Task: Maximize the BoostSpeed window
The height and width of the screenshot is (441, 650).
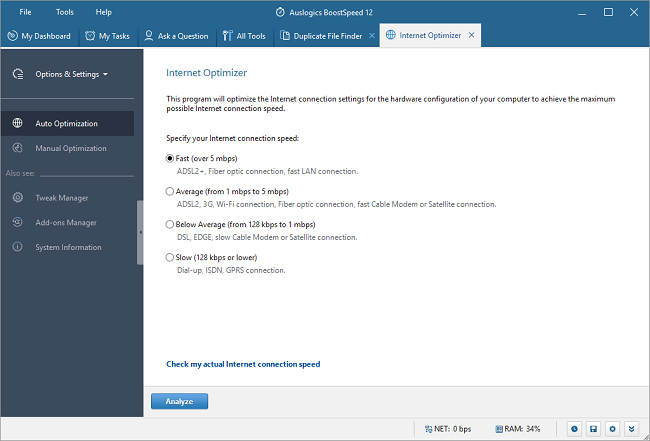Action: [608, 12]
